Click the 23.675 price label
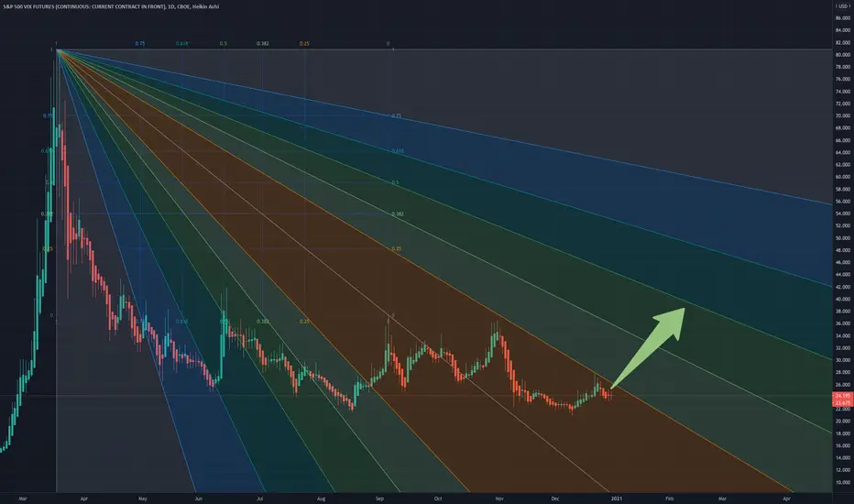The image size is (854, 504). pyautogui.click(x=843, y=402)
